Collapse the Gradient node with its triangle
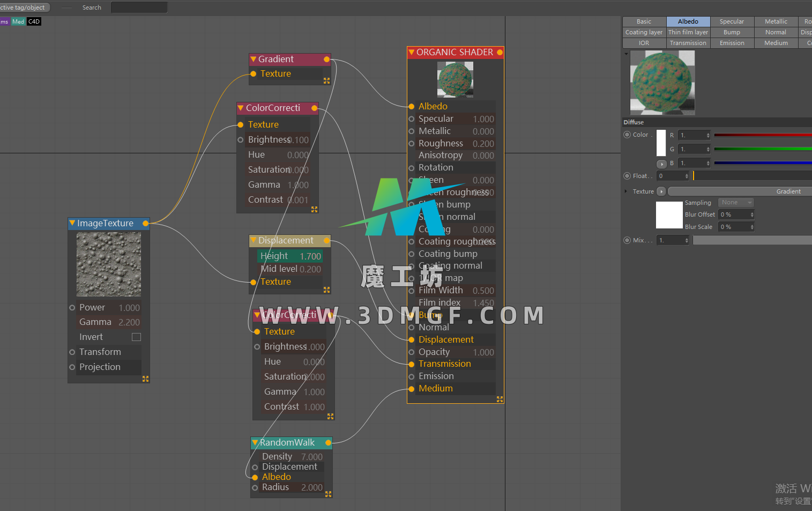This screenshot has height=511, width=812. pos(253,59)
